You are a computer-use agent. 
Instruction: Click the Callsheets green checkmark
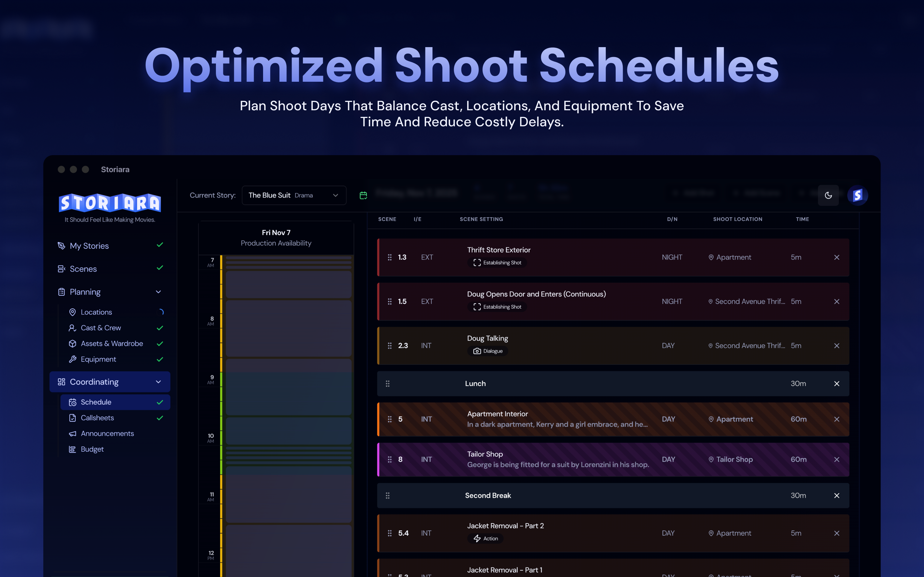tap(160, 418)
